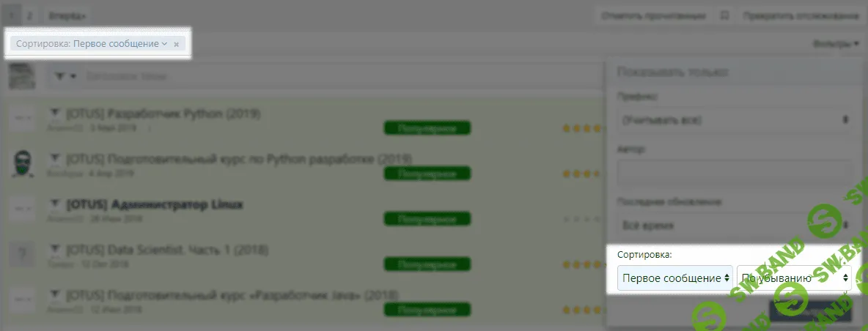
Task: Click the green label on Администратор Linux row
Action: [x=427, y=218]
